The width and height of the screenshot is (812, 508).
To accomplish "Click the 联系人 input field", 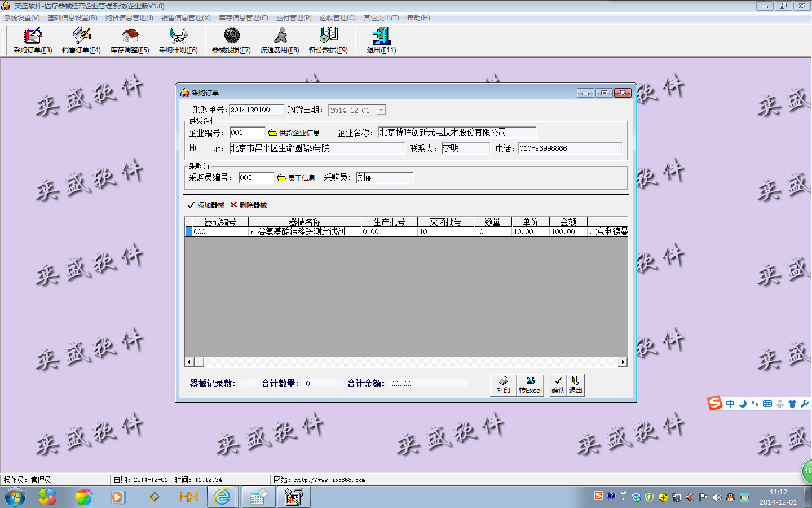I will pyautogui.click(x=466, y=148).
